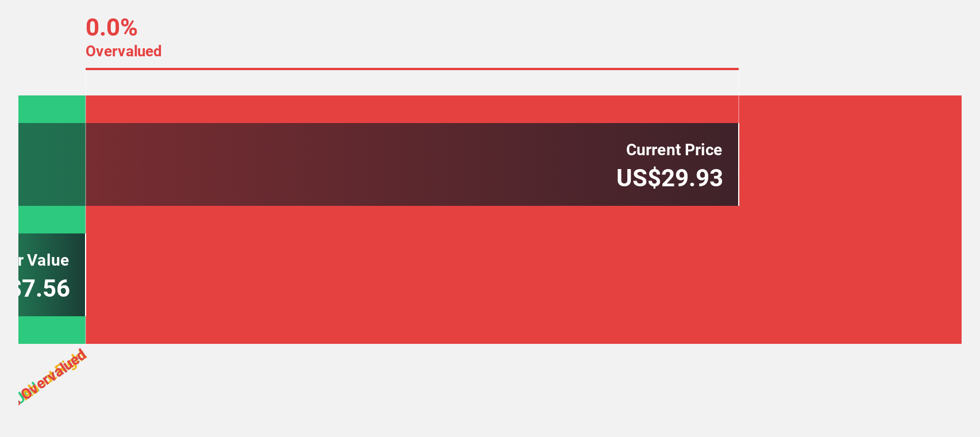Click the dark red Current Price bar
This screenshot has height=437, width=980.
412,164
